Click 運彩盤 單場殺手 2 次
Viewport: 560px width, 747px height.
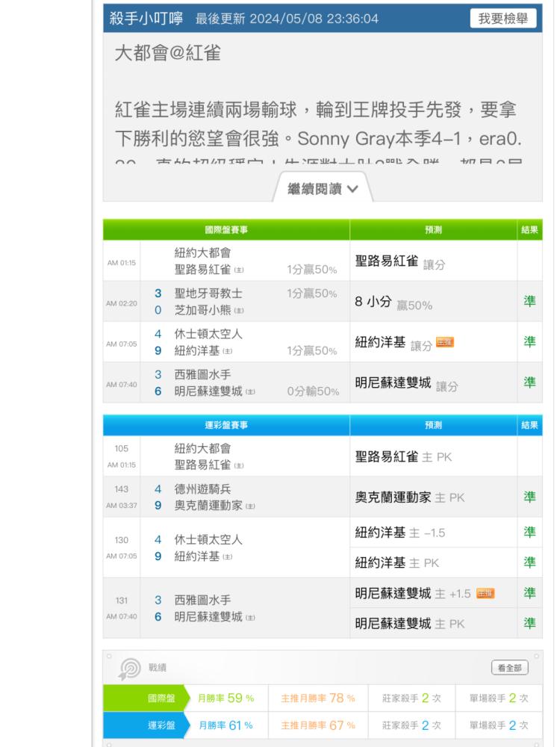coord(499,725)
